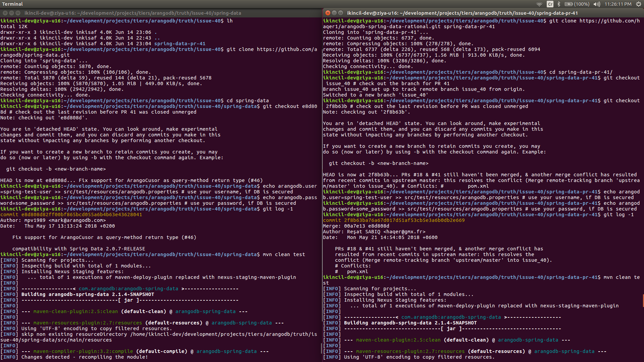Viewport: 644px width, 362px height.
Task: Click the left terminal's vertical scrollbar thumb
Action: (321, 349)
